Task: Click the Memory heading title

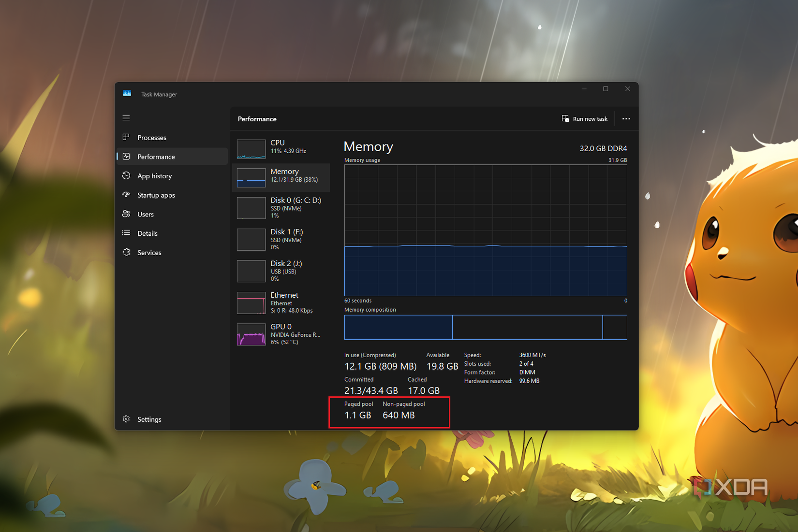Action: 369,146
